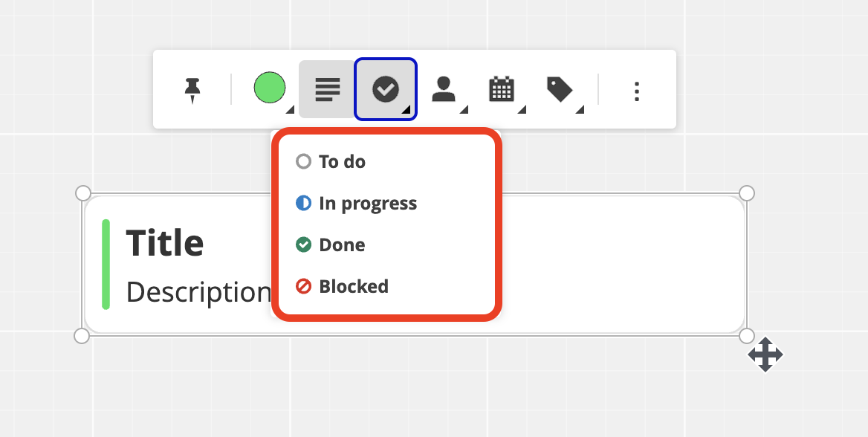The width and height of the screenshot is (868, 437).
Task: Select the To do status option
Action: [342, 162]
